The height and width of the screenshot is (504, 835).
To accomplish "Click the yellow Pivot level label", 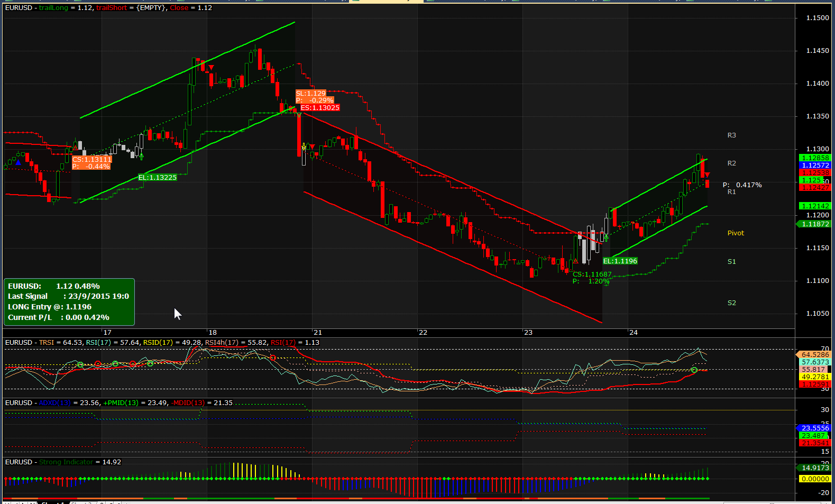I will pyautogui.click(x=736, y=233).
